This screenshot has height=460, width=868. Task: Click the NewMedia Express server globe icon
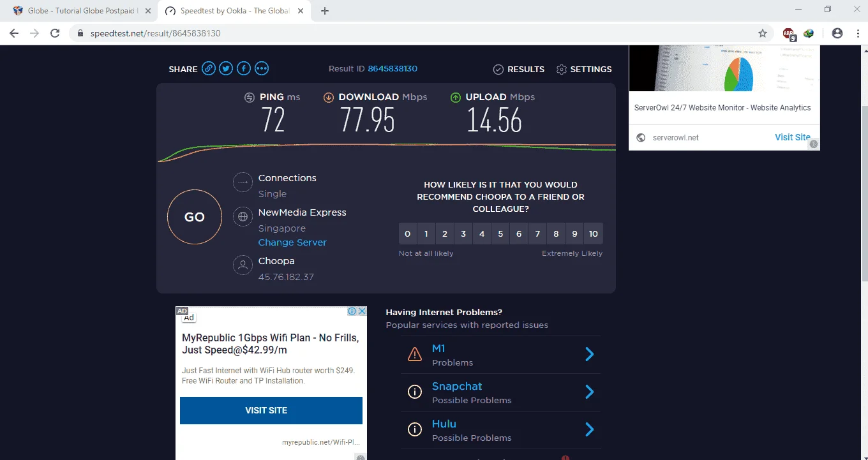tap(243, 217)
